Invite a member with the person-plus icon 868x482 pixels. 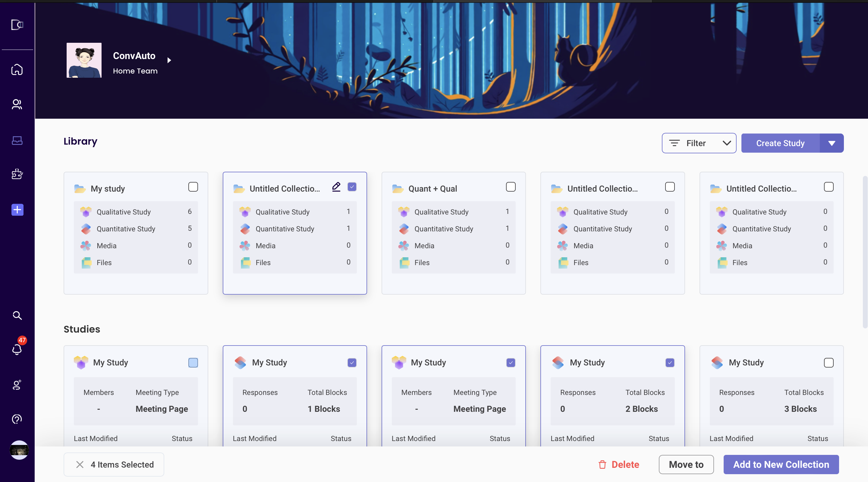point(17,385)
